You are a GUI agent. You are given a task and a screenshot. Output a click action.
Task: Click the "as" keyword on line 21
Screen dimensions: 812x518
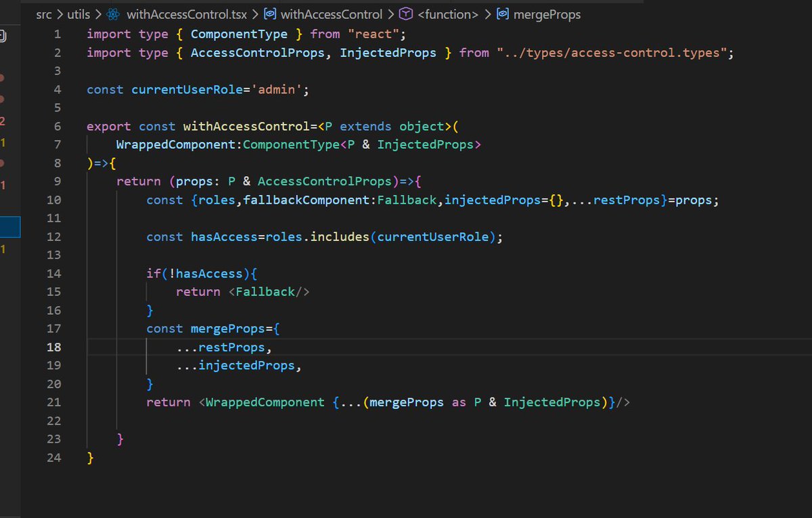click(459, 402)
